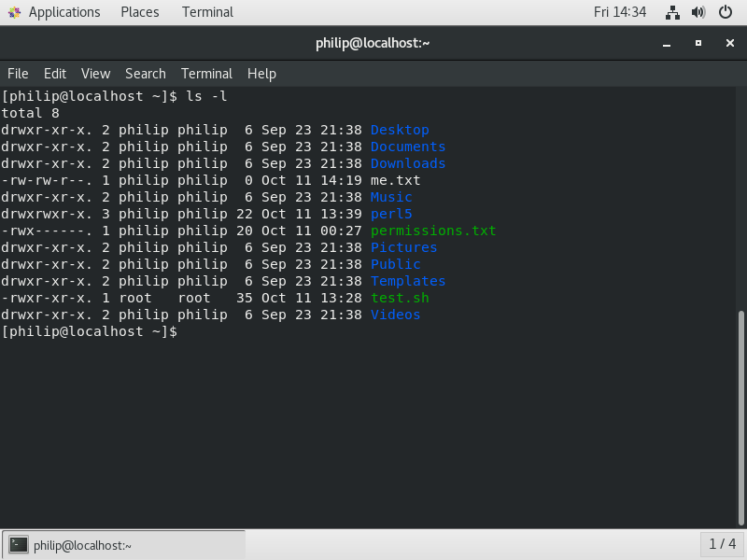Open the Search menu

click(146, 74)
